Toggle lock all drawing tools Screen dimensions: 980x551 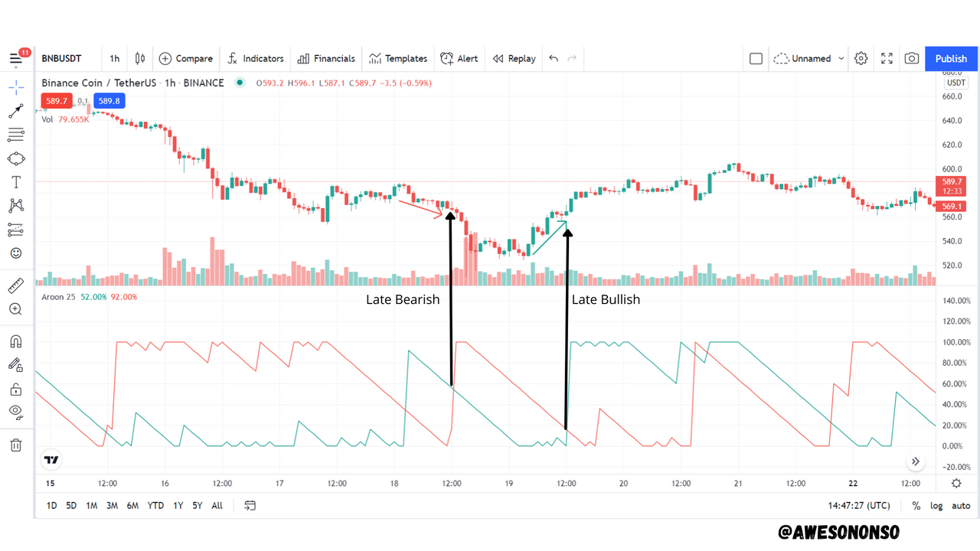[16, 389]
